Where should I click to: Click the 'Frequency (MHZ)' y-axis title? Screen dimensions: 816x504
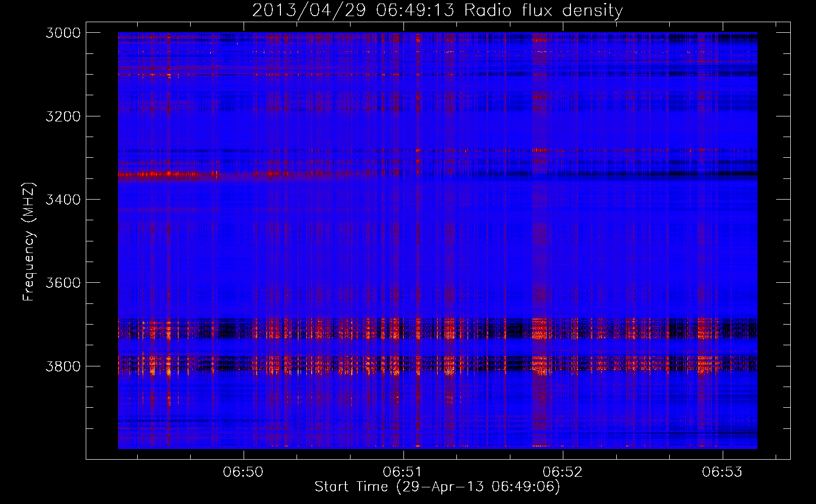(x=29, y=242)
